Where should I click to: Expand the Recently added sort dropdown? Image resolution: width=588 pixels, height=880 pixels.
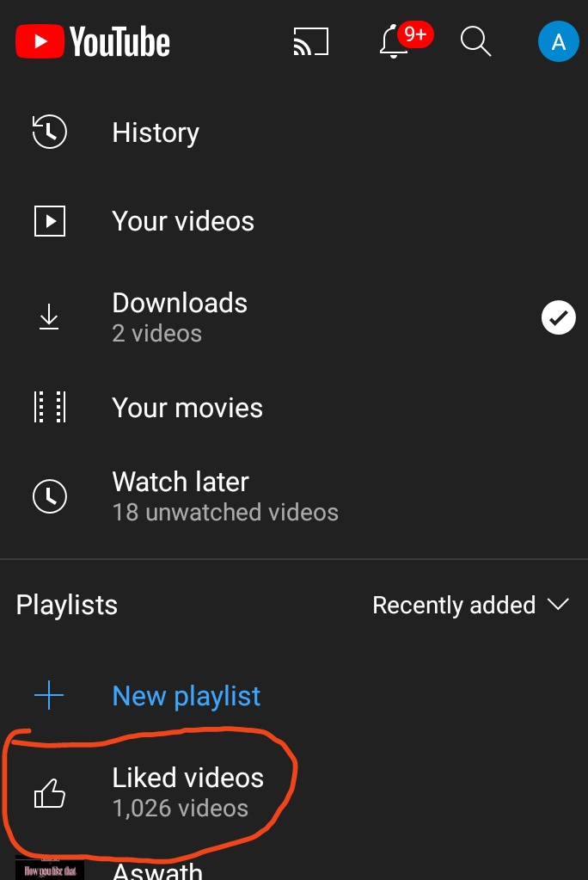pyautogui.click(x=471, y=605)
